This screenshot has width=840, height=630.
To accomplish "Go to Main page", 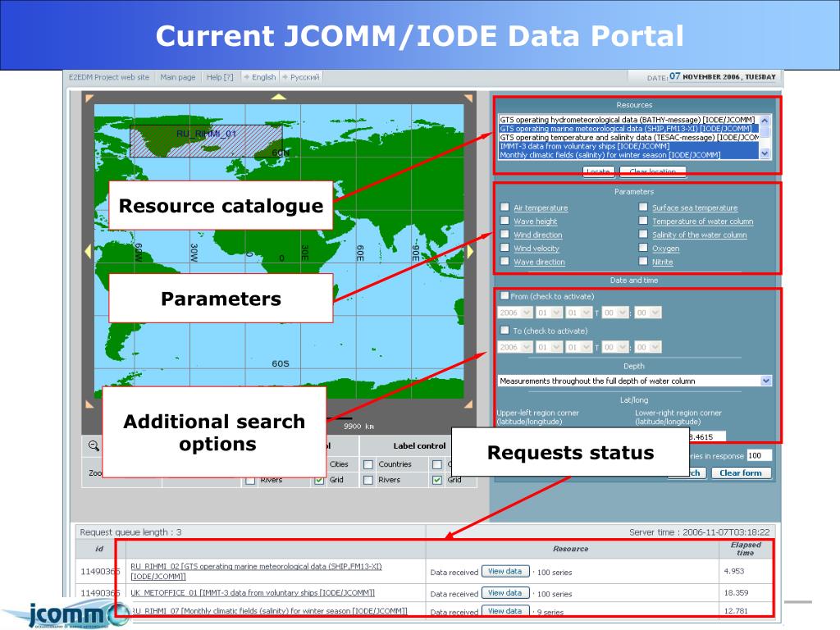I will click(x=178, y=77).
